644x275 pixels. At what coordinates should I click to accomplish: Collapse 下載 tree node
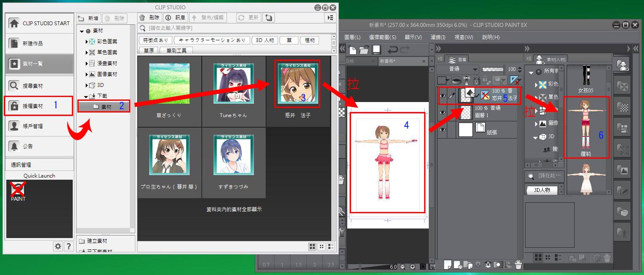click(x=86, y=96)
